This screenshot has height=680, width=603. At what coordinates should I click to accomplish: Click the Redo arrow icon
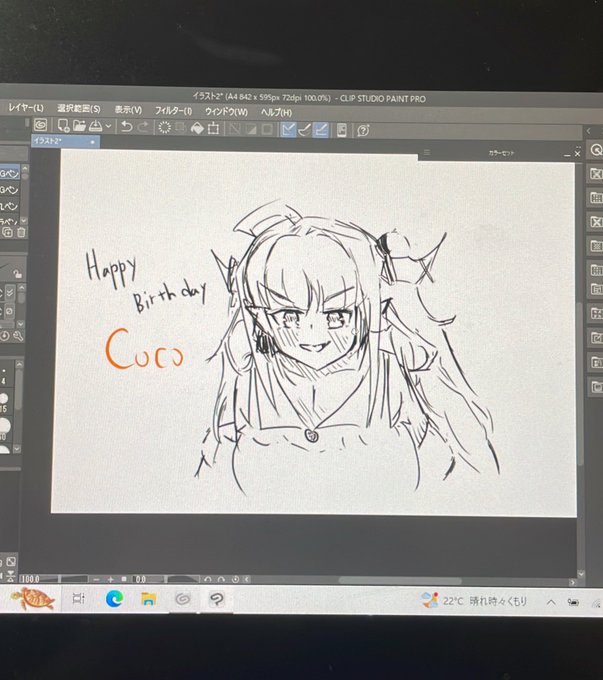[x=143, y=127]
